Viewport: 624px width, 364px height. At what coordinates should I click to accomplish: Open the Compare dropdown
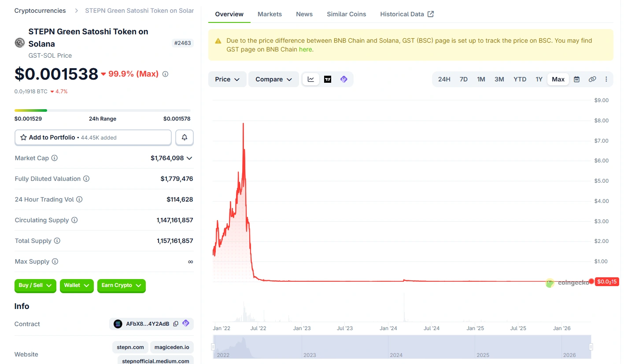[x=274, y=79]
